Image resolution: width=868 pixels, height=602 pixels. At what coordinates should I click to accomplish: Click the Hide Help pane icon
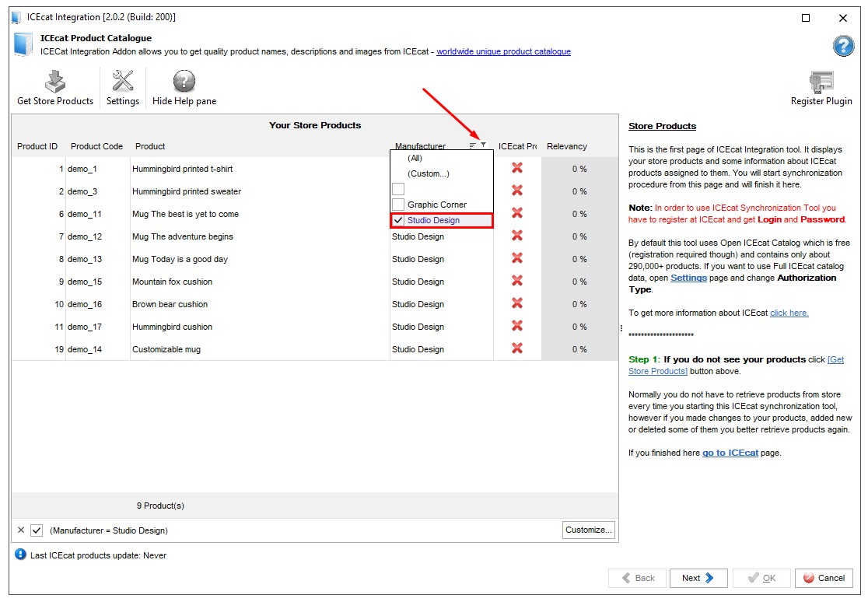click(184, 81)
